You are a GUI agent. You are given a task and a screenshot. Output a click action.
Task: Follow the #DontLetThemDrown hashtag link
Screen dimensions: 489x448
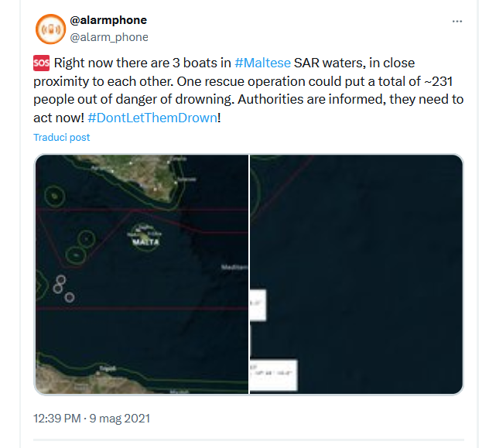pyautogui.click(x=152, y=117)
